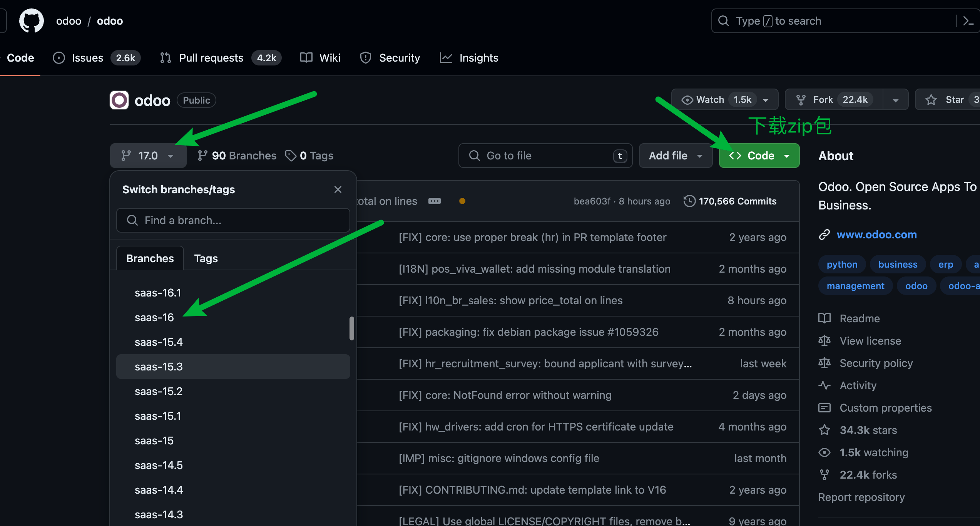Filter by management topic tag
Viewport: 980px width, 526px height.
[x=855, y=286]
